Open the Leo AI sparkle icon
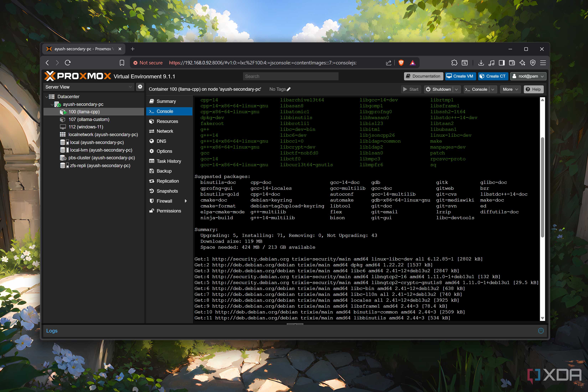The image size is (588, 392). (522, 63)
